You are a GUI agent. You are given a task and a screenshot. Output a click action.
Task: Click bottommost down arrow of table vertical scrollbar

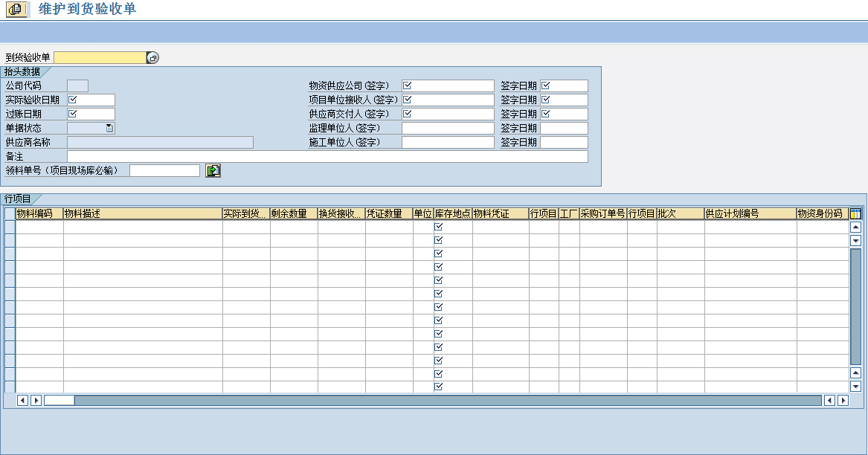855,386
